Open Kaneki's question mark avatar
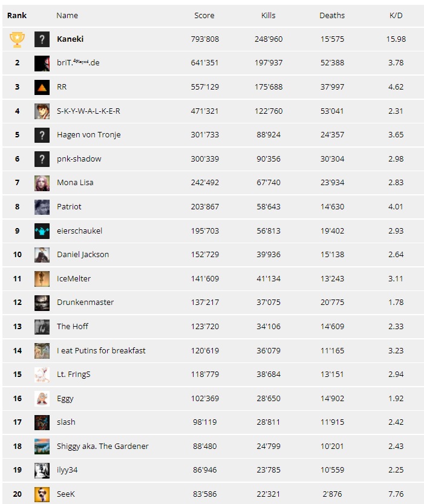The width and height of the screenshot is (424, 504). [x=42, y=39]
